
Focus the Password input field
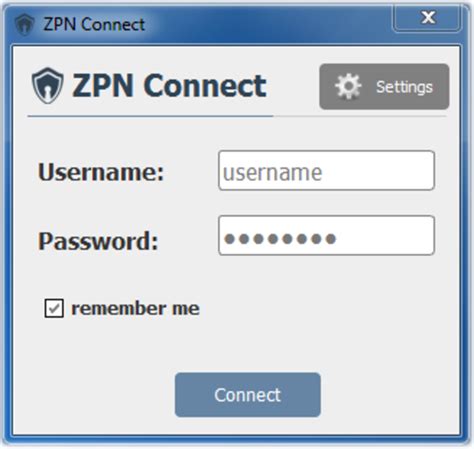click(326, 236)
